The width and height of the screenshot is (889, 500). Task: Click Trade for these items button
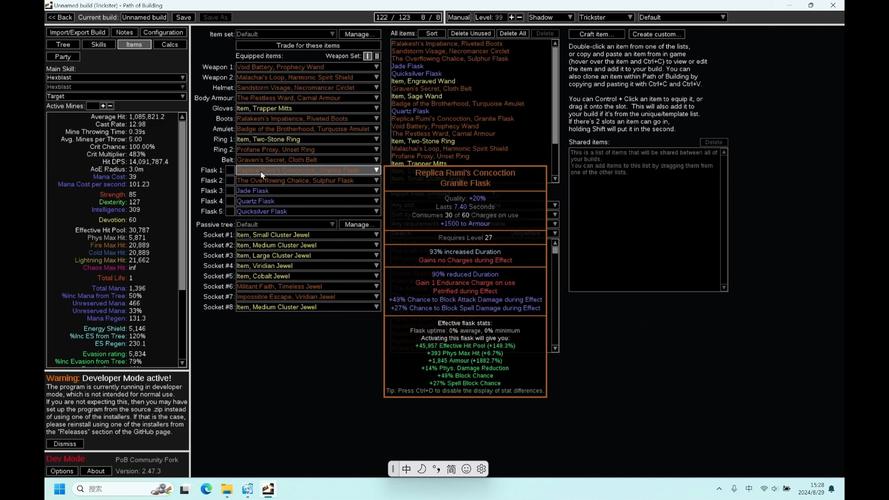(x=308, y=45)
